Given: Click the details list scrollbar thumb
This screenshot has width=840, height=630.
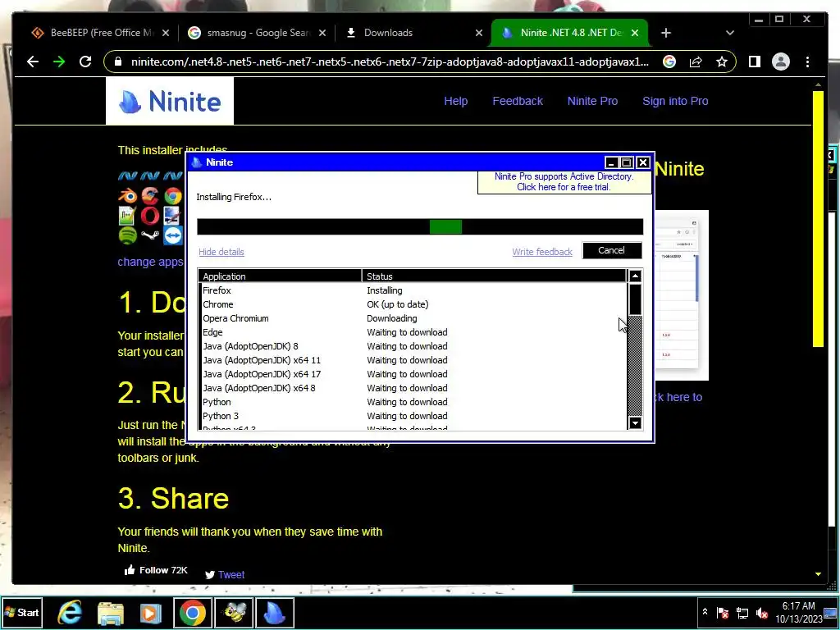Looking at the screenshot, I should click(635, 299).
